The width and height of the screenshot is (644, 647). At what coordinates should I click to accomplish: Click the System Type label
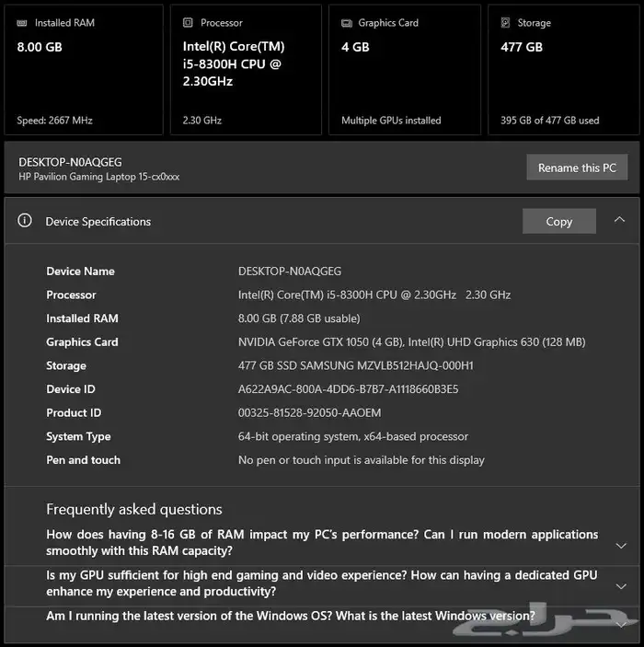point(78,436)
